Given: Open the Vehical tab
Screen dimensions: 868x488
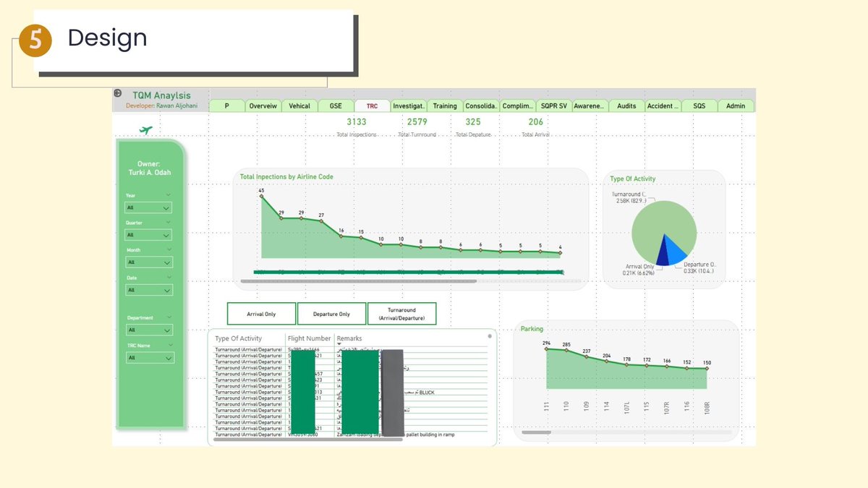Looking at the screenshot, I should [299, 106].
